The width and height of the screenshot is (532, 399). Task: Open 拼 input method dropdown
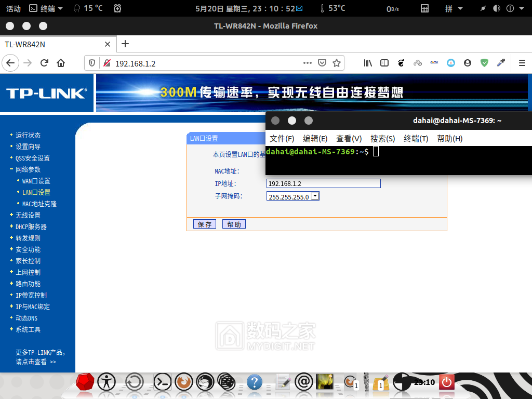tap(454, 8)
